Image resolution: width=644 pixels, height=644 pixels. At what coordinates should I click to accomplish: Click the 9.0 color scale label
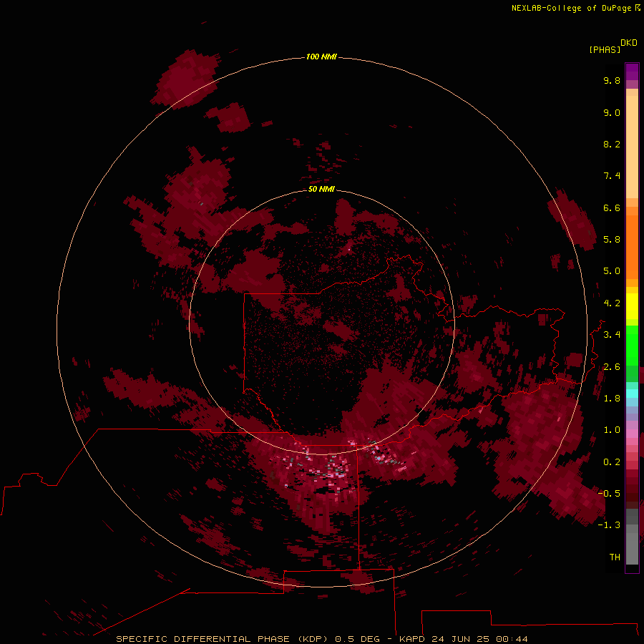612,112
